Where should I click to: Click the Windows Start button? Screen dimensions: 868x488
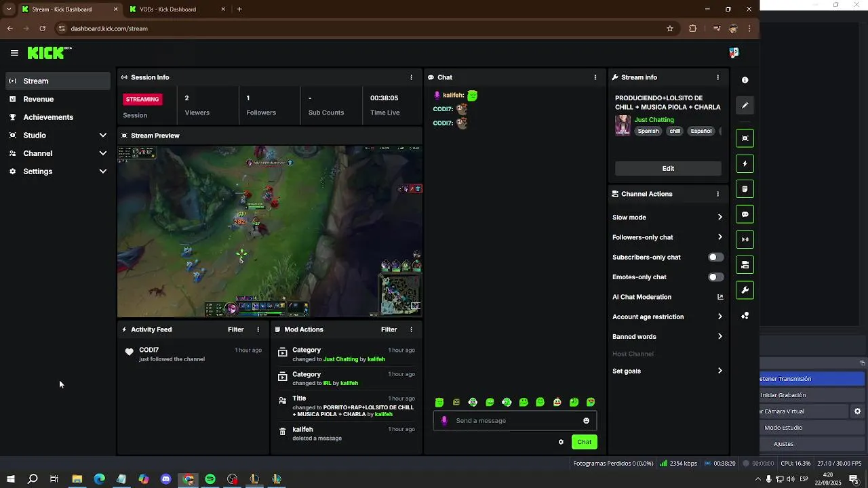click(x=10, y=479)
